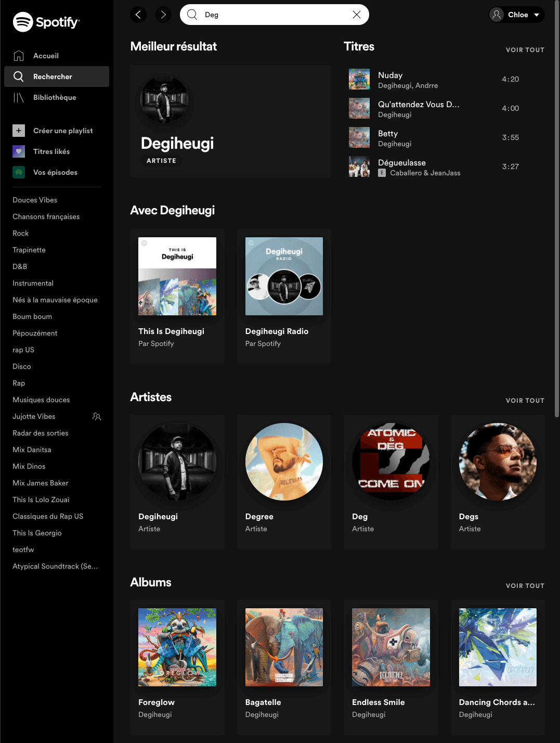Open the Degiheugi Radio card

coord(284,297)
